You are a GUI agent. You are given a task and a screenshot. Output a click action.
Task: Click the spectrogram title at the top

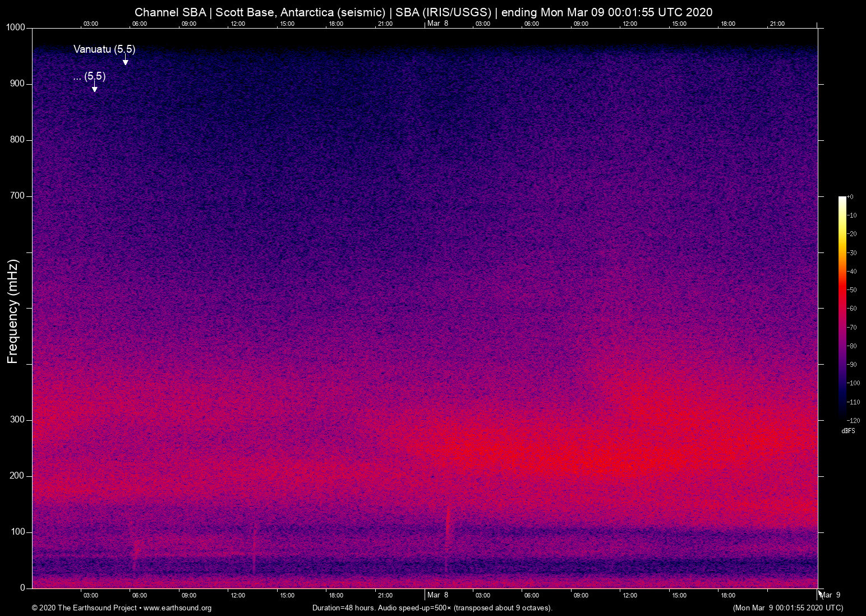click(x=423, y=12)
